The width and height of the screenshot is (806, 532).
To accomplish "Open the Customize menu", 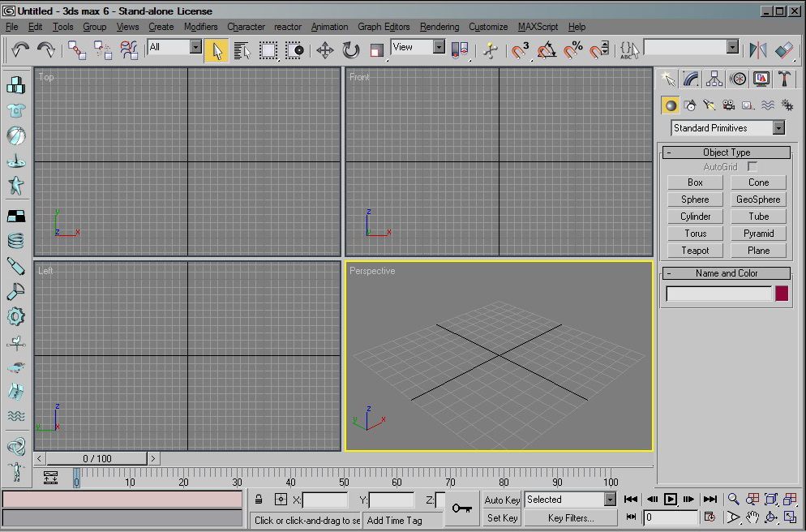I will pos(488,27).
